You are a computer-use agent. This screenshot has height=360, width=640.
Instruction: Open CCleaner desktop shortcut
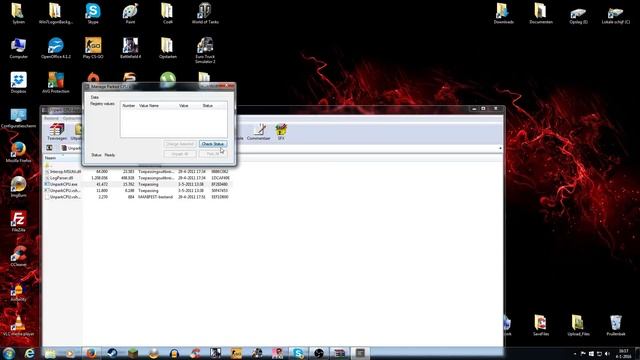tap(18, 256)
